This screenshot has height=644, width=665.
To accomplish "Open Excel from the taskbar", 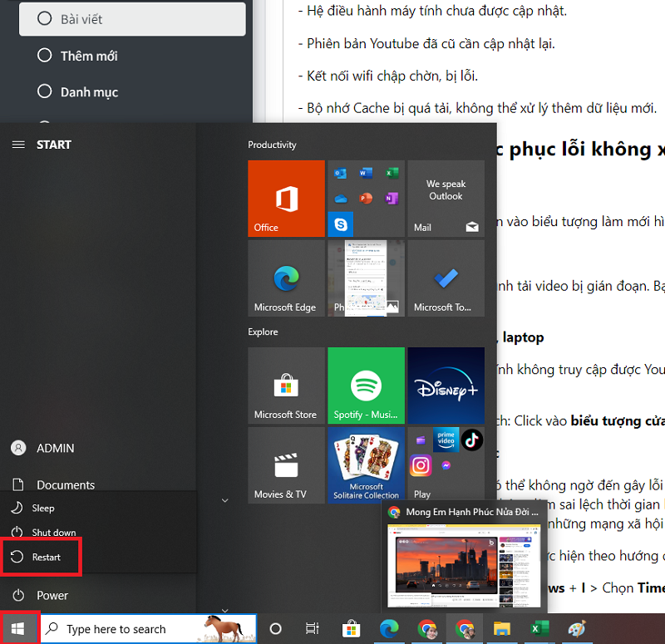I will click(x=539, y=628).
